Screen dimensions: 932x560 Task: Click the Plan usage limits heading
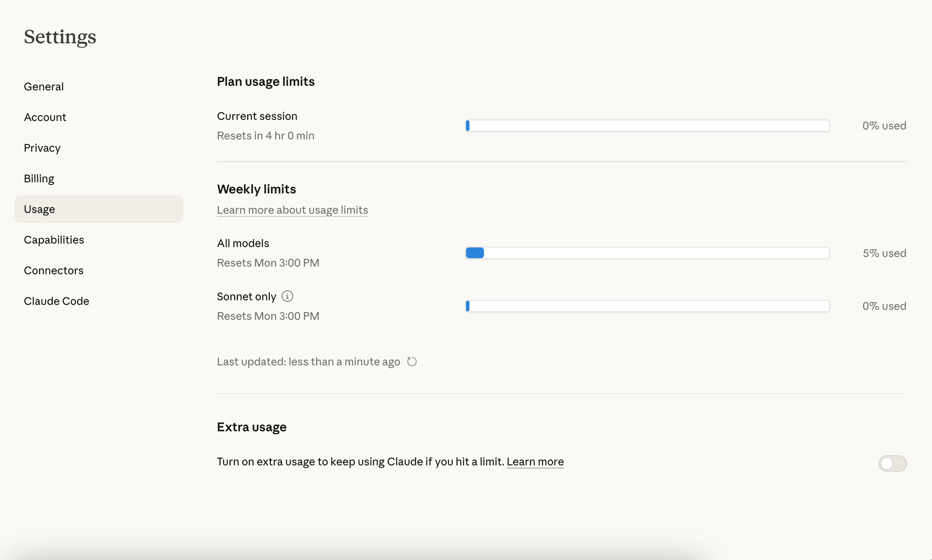tap(266, 82)
